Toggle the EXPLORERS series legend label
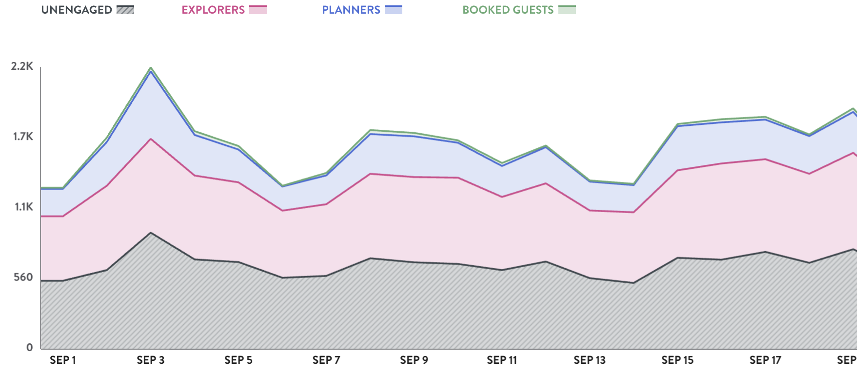Image resolution: width=868 pixels, height=377 pixels. (213, 10)
